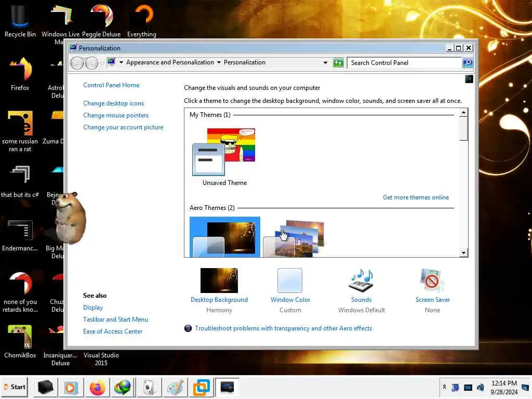Image resolution: width=532 pixels, height=399 pixels.
Task: Click the show desktop icon at tray end
Action: click(525, 387)
